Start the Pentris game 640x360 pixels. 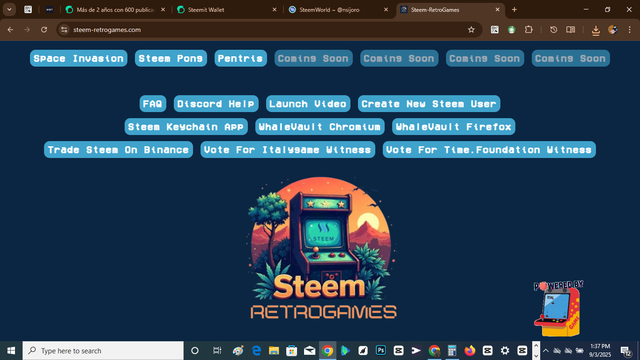coord(240,58)
